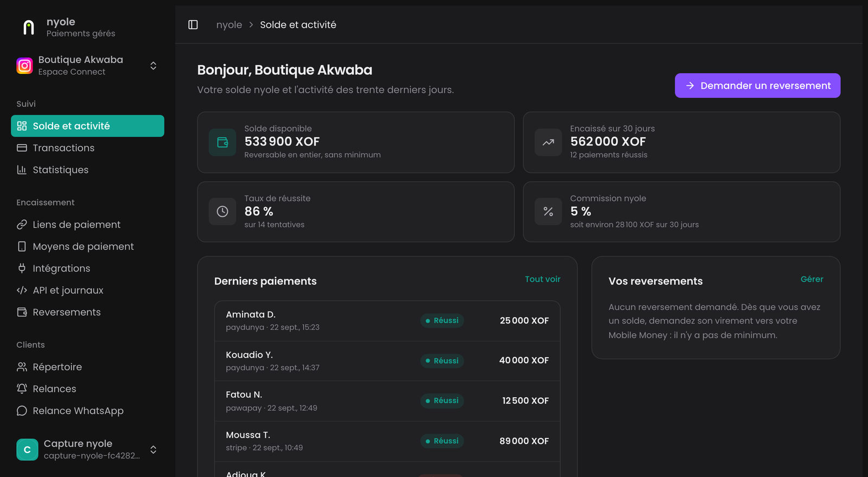
Task: Click the nyole logo icon
Action: (29, 27)
